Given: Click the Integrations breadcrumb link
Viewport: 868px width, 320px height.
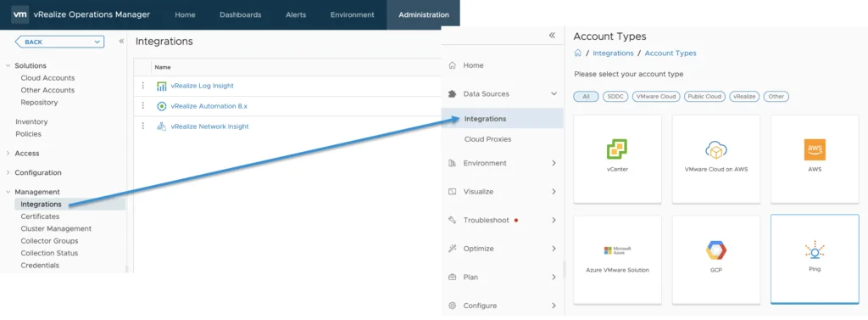Looking at the screenshot, I should (x=613, y=53).
